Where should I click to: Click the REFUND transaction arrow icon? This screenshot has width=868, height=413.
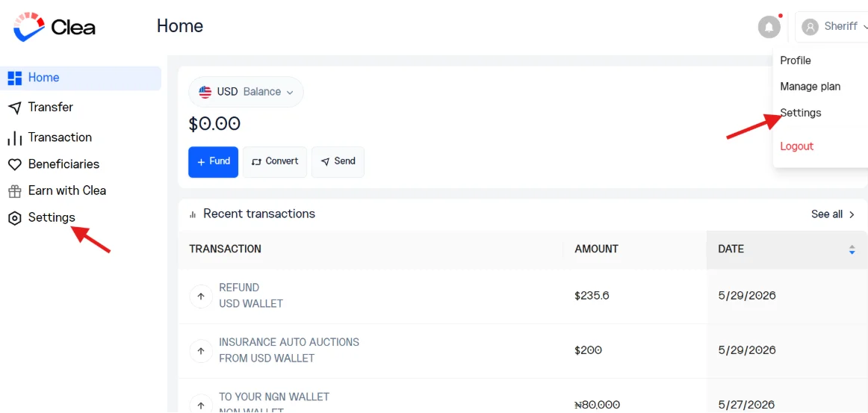(201, 296)
